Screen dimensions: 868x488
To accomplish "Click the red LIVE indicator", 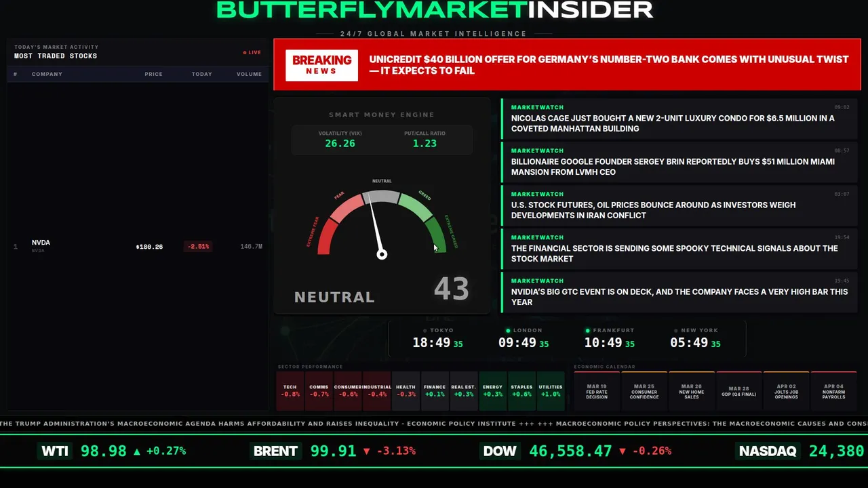I will [x=252, y=52].
